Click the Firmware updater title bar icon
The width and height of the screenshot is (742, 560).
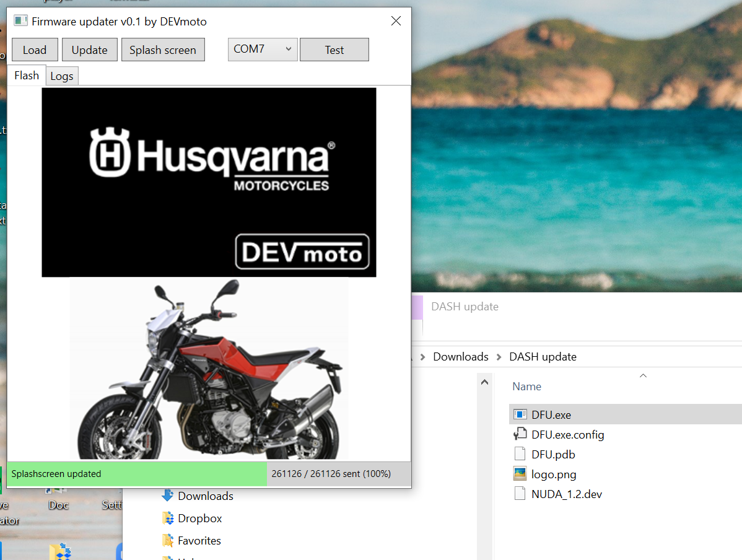(20, 21)
